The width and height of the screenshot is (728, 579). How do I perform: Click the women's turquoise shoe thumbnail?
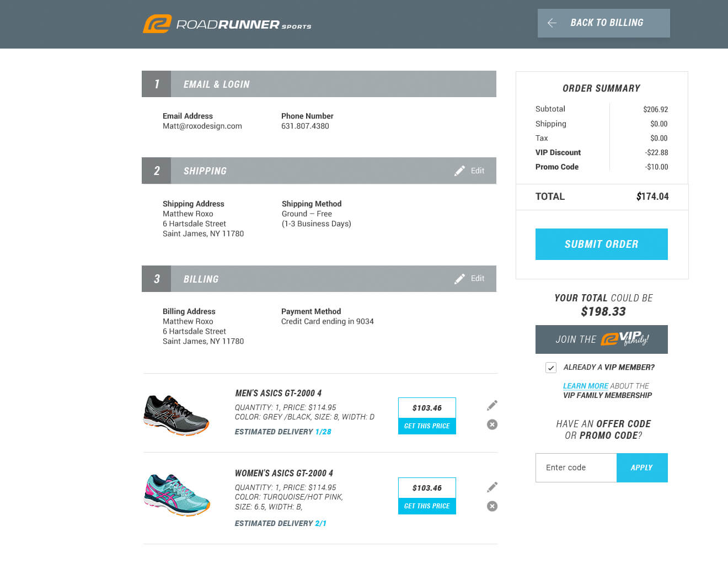(177, 495)
